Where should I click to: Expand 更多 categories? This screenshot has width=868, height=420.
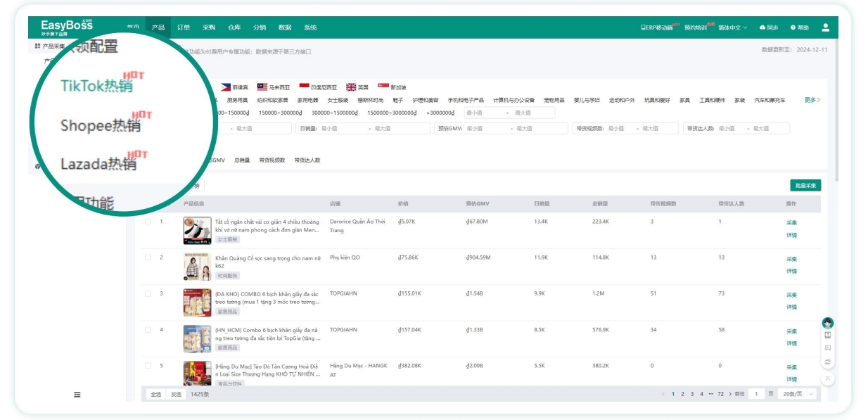812,100
